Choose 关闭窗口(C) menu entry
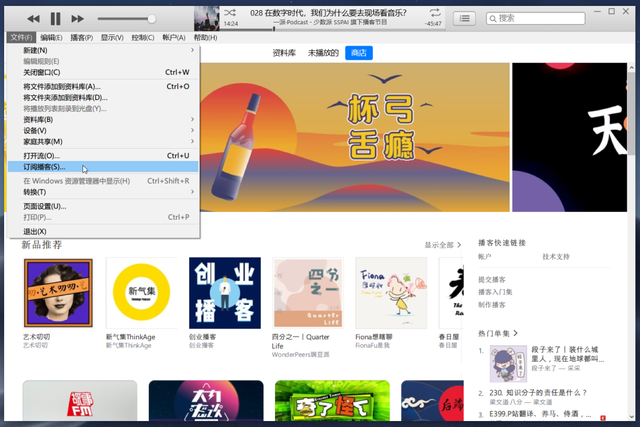Image resolution: width=640 pixels, height=427 pixels. click(x=103, y=72)
